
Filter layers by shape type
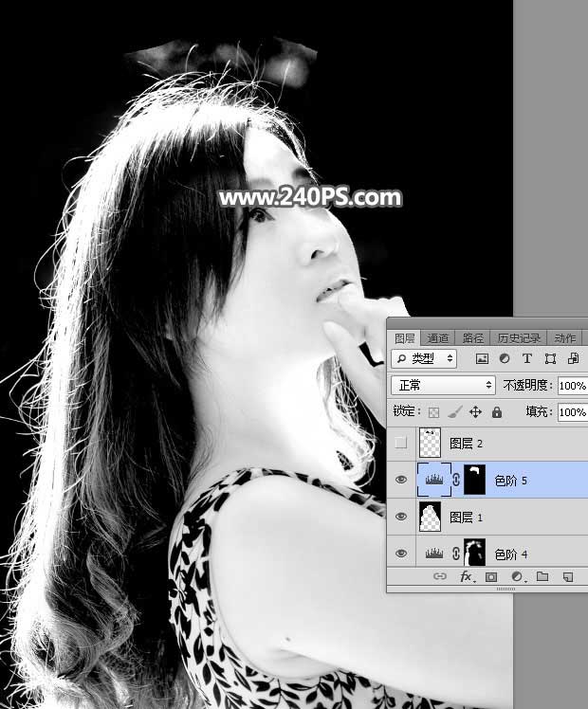click(550, 358)
